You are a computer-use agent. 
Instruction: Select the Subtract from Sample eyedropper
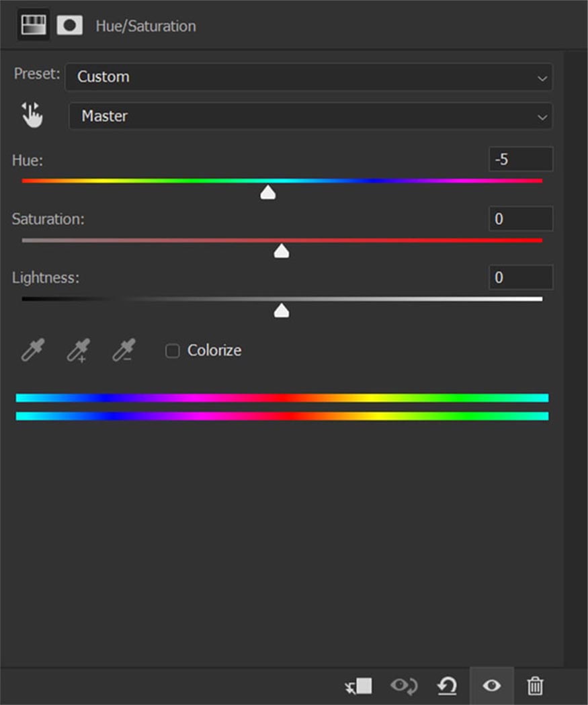124,350
